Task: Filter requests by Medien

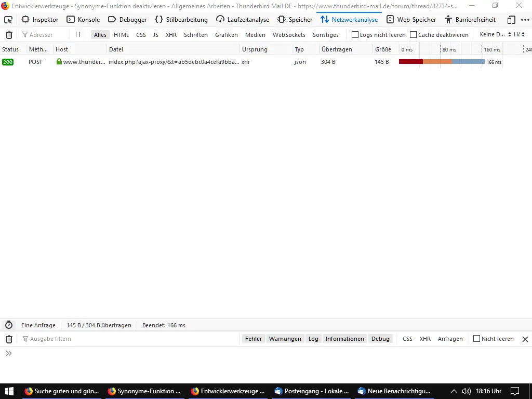Action: [x=255, y=35]
